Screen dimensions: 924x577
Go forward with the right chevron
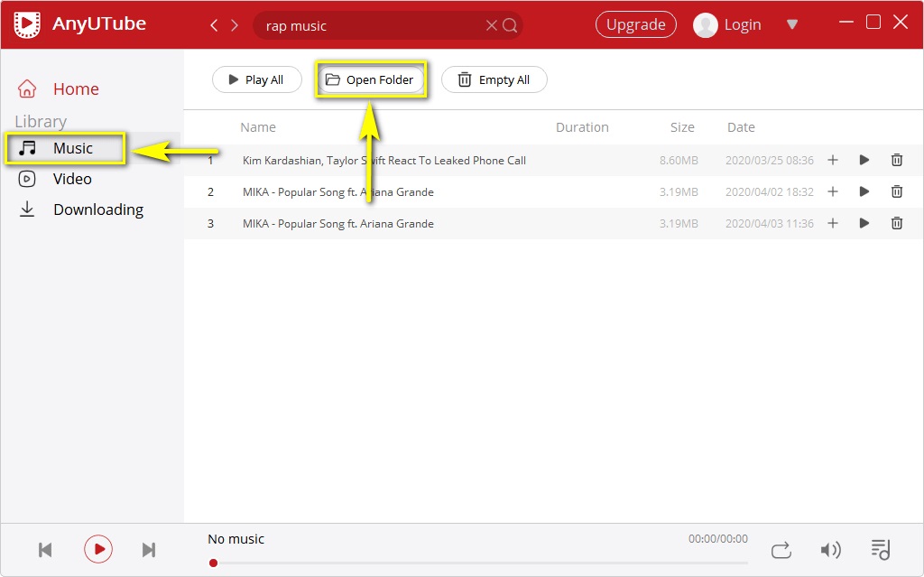click(235, 25)
